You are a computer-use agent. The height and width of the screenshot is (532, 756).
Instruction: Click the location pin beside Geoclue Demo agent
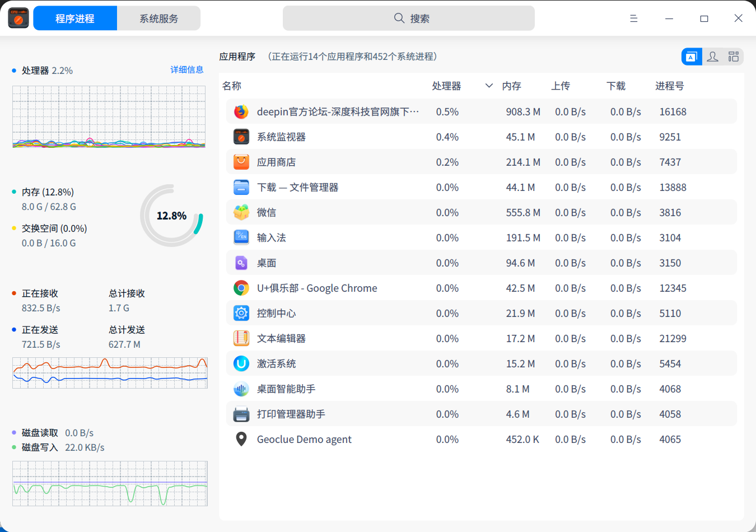241,439
